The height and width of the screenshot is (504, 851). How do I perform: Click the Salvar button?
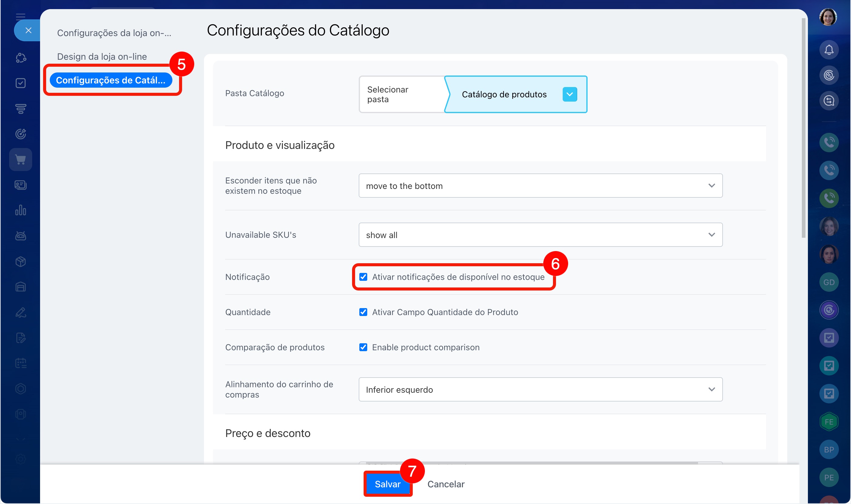388,484
